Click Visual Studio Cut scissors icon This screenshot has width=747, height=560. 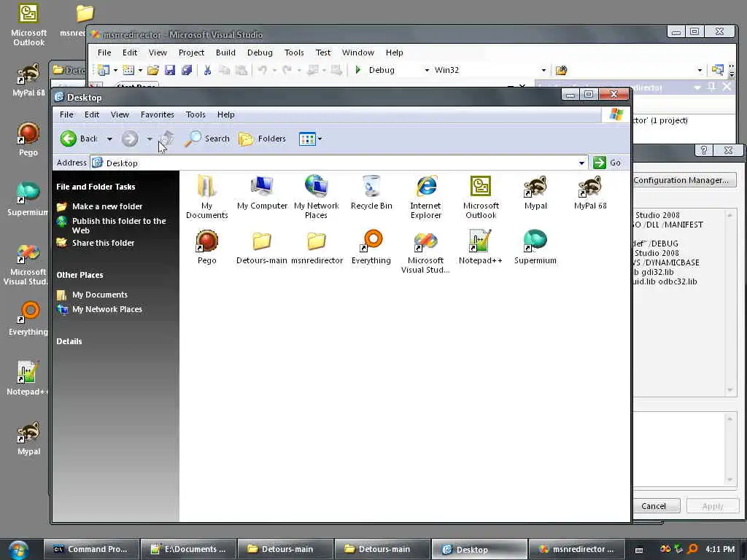coord(207,70)
